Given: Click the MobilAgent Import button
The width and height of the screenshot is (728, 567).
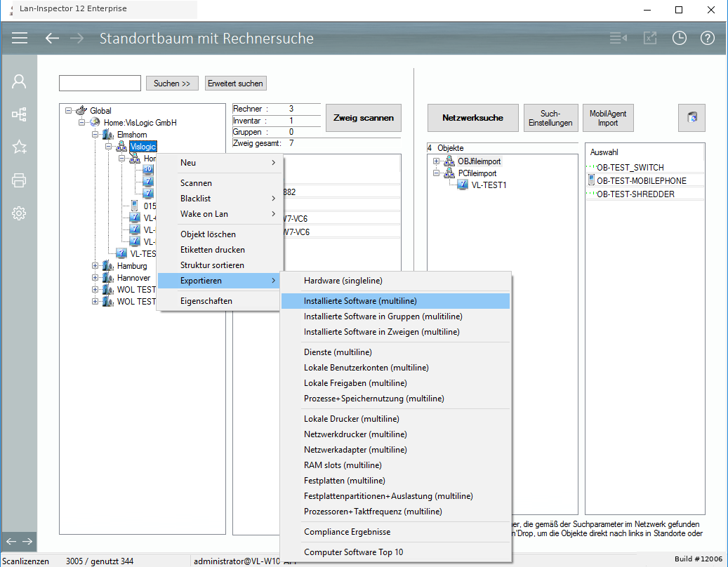Looking at the screenshot, I should tap(608, 118).
